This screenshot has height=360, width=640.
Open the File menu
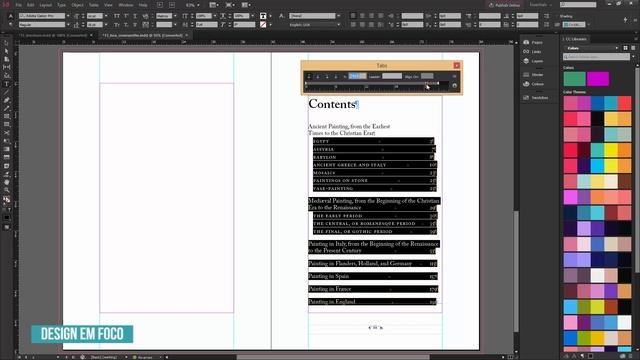[18, 5]
